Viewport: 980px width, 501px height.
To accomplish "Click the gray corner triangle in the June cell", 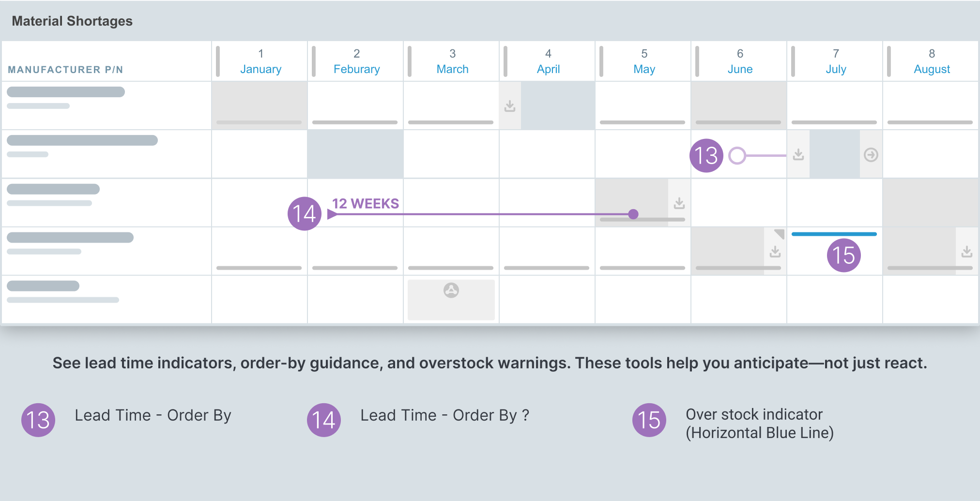I will click(780, 234).
